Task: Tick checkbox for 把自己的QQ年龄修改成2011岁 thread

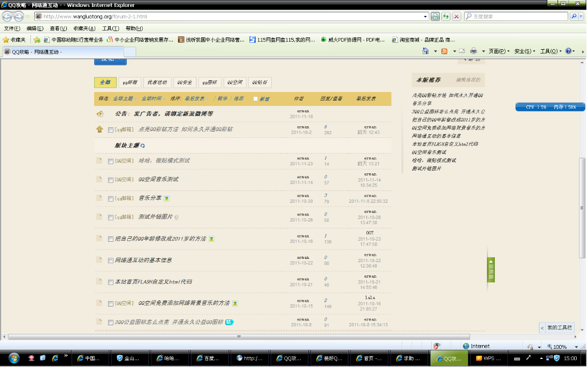Action: click(x=111, y=239)
